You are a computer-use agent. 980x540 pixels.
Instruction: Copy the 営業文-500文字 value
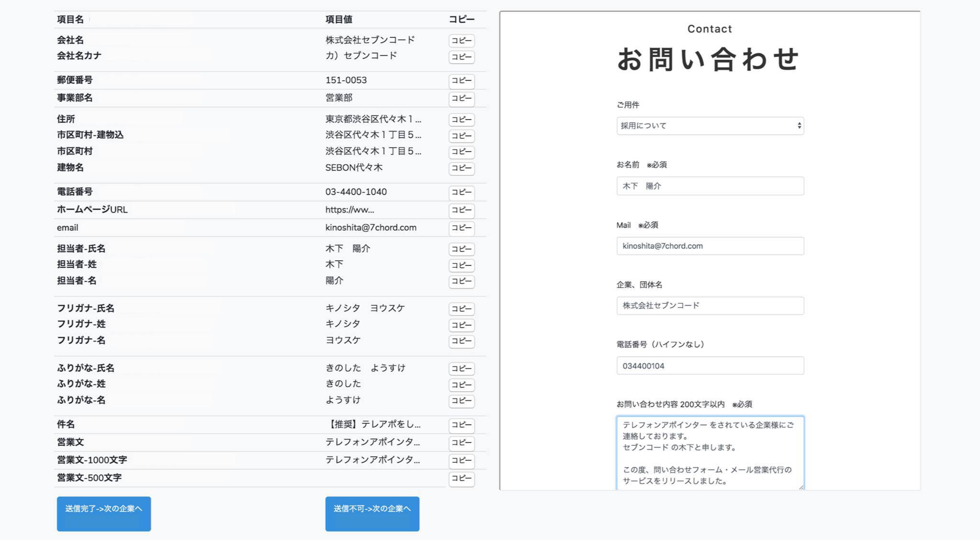coord(461,478)
